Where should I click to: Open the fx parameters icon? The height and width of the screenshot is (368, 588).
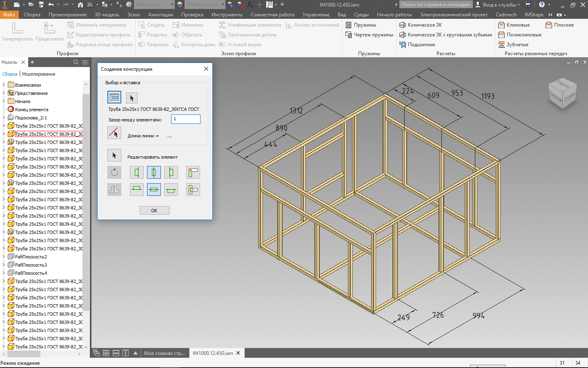tap(250, 4)
